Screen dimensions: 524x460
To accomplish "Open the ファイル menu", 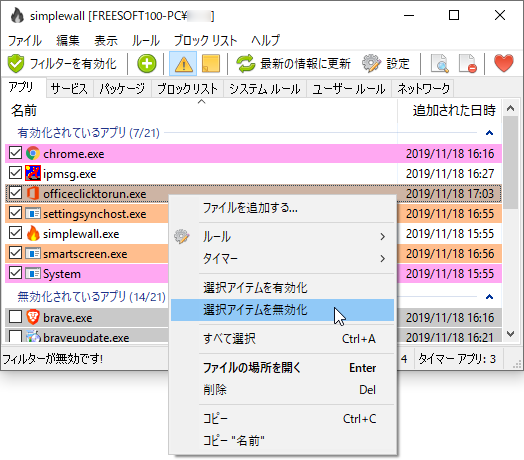I will click(24, 40).
